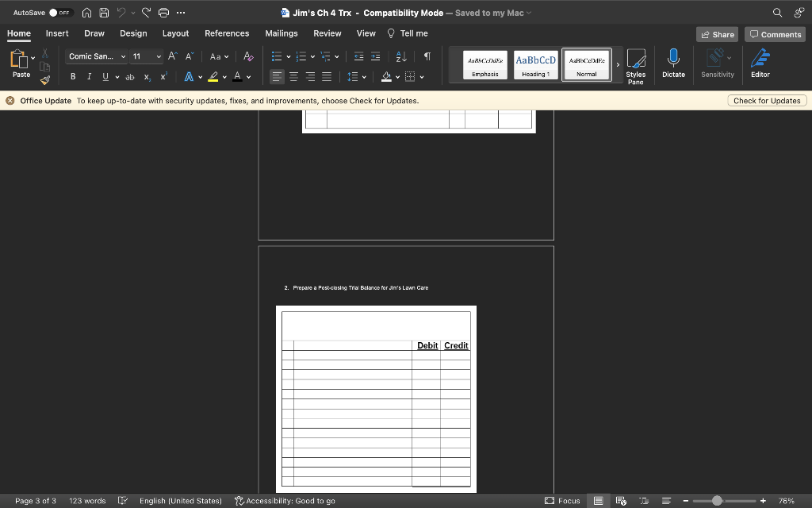
Task: Open the Comic Sans font name dropdown
Action: (x=122, y=56)
